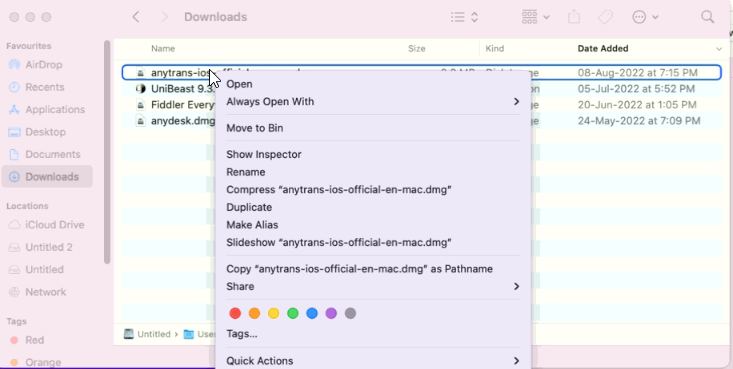This screenshot has width=733, height=369.
Task: Apply the green tag color dot
Action: coord(293,313)
